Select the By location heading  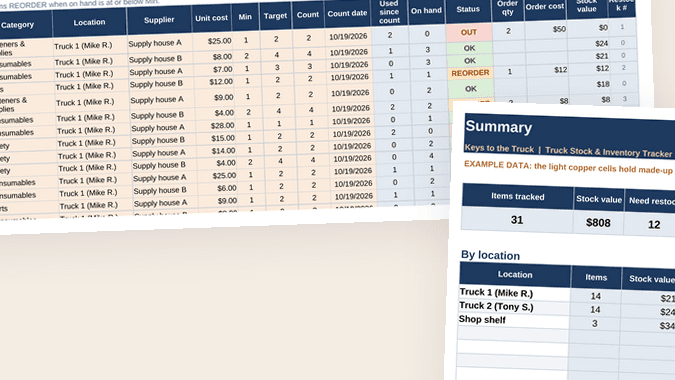pyautogui.click(x=490, y=255)
